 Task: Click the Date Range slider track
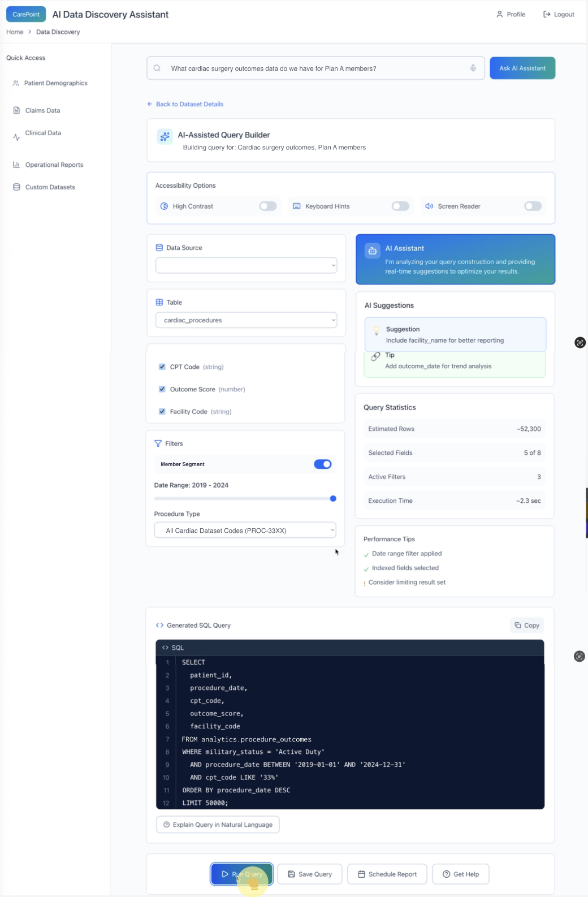click(244, 498)
